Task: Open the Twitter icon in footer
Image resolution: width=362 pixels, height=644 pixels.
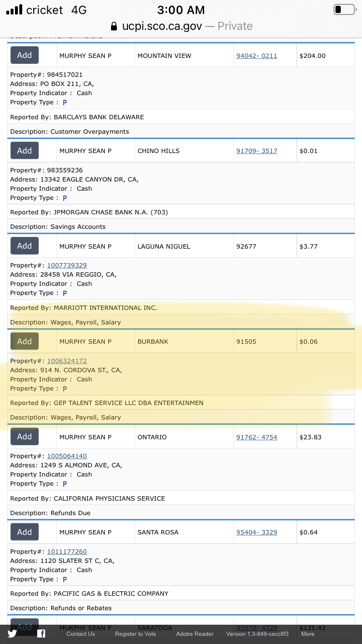Action: [12, 634]
